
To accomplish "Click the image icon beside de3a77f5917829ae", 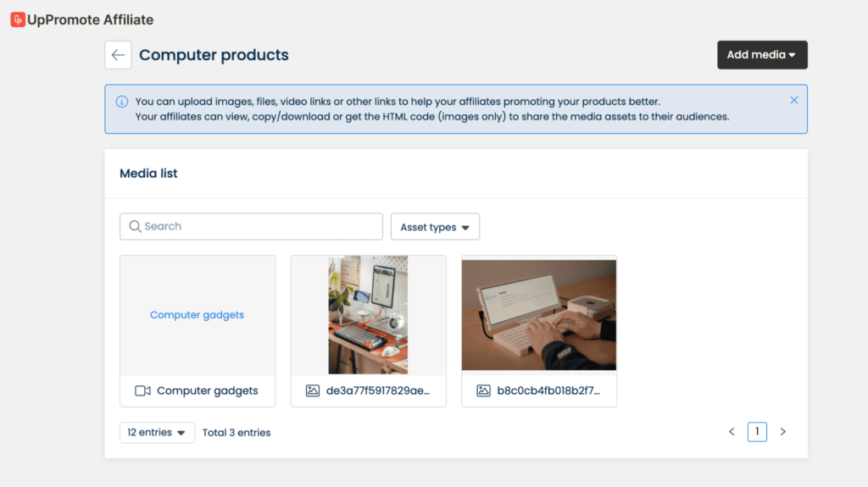I will [313, 390].
